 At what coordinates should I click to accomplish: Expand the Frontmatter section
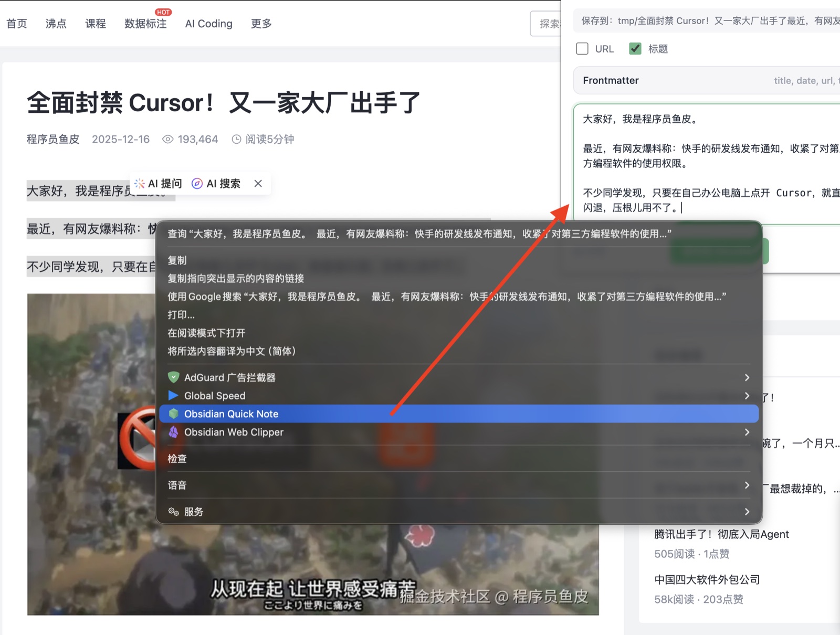pyautogui.click(x=707, y=80)
